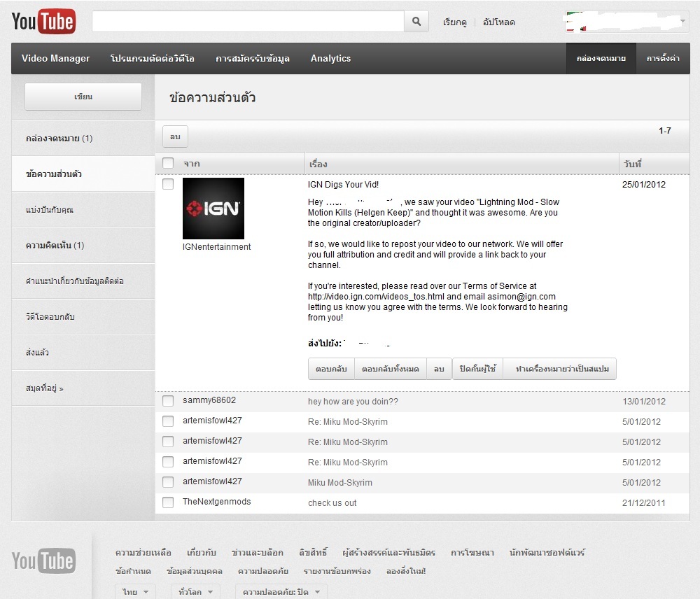The height and width of the screenshot is (599, 700).
Task: Switch to the โปรแกรมตัดต่อวิดีโอ tab
Action: click(x=152, y=59)
